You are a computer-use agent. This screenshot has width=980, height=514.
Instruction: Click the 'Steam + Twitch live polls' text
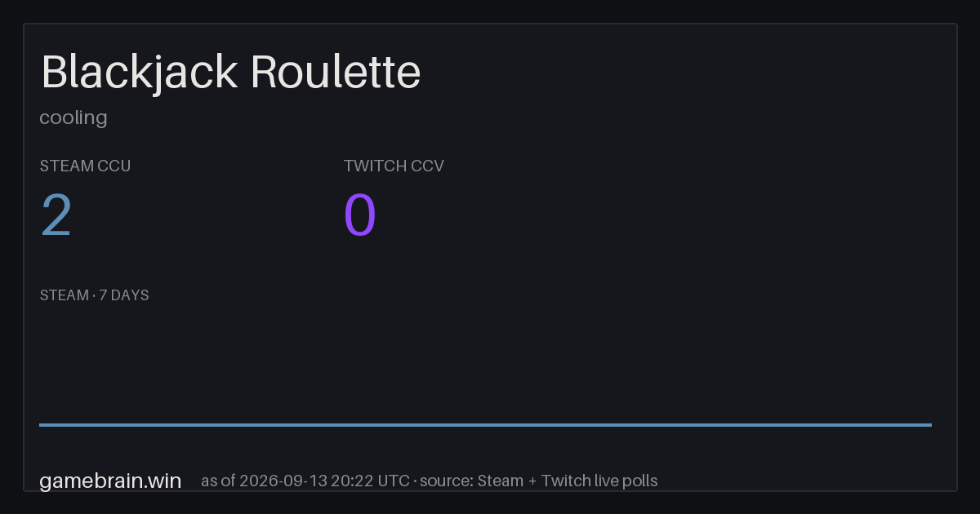click(568, 481)
